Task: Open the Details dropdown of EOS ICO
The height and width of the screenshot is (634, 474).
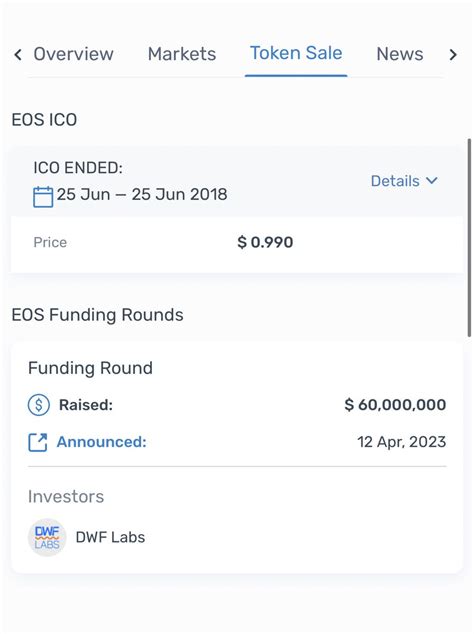Action: pos(404,181)
